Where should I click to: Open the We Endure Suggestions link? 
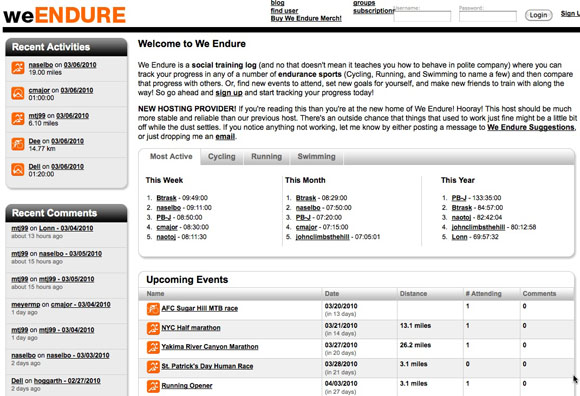pos(531,127)
